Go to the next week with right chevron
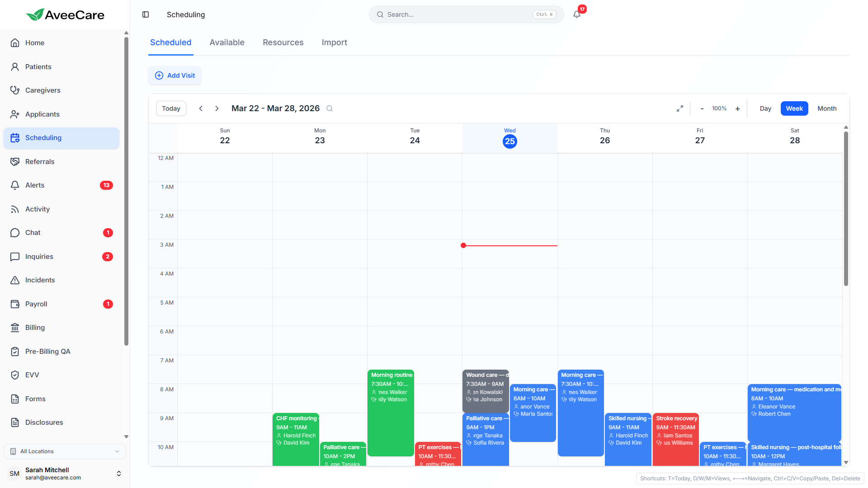The image size is (868, 488). 217,108
